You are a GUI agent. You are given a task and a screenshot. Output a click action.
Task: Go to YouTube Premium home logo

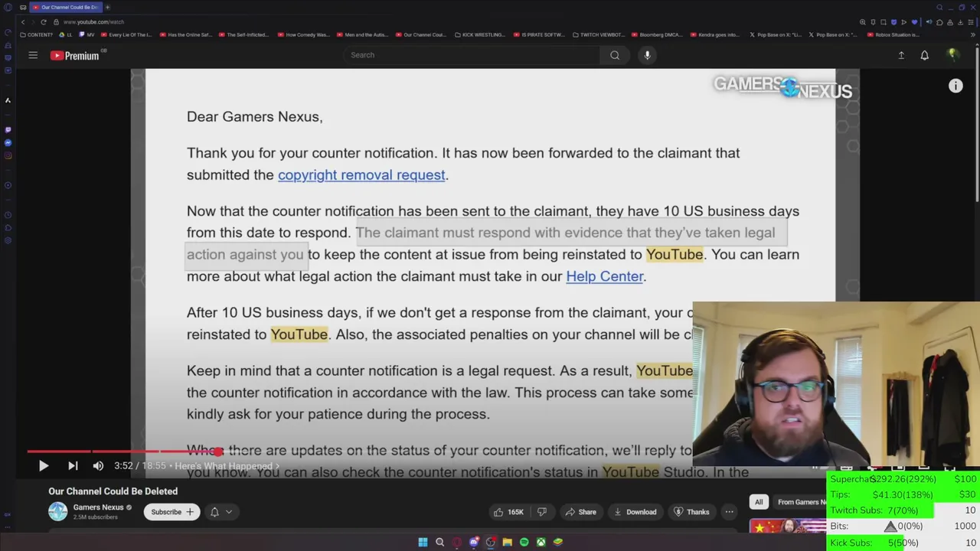[75, 55]
